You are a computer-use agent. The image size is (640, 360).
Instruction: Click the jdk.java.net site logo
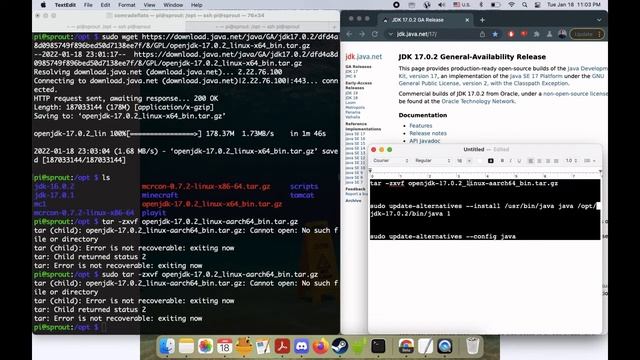[364, 57]
